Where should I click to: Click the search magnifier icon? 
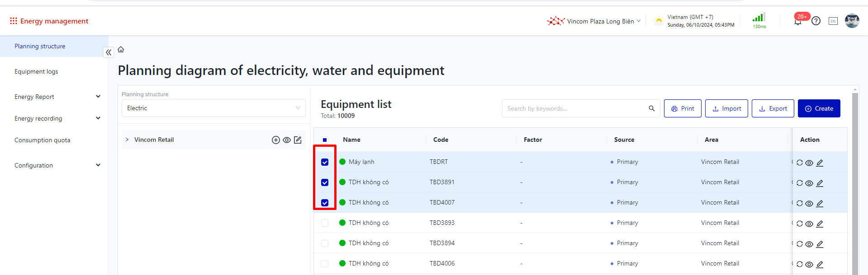tap(651, 108)
